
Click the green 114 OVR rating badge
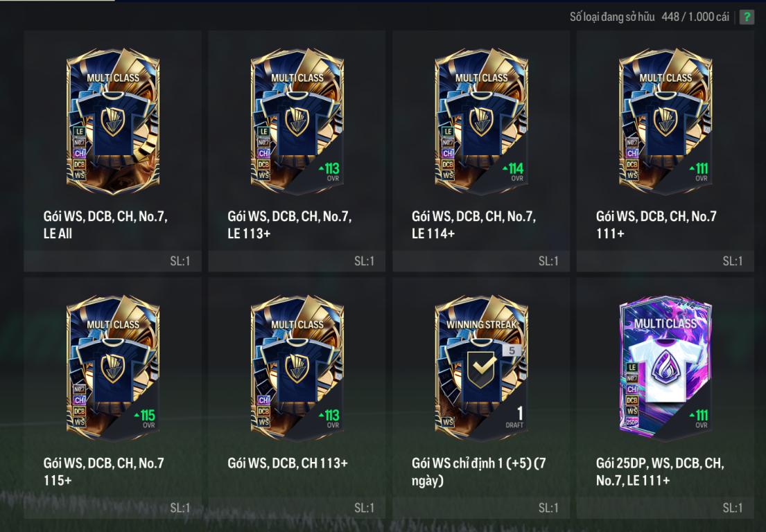pos(514,172)
